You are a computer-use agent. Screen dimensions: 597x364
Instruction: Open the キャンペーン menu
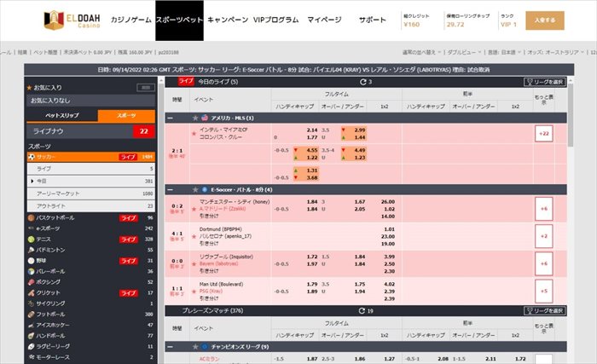(x=228, y=20)
